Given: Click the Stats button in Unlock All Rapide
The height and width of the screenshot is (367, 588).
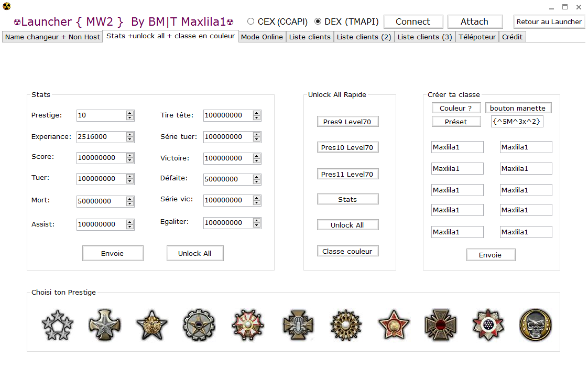Looking at the screenshot, I should (347, 199).
